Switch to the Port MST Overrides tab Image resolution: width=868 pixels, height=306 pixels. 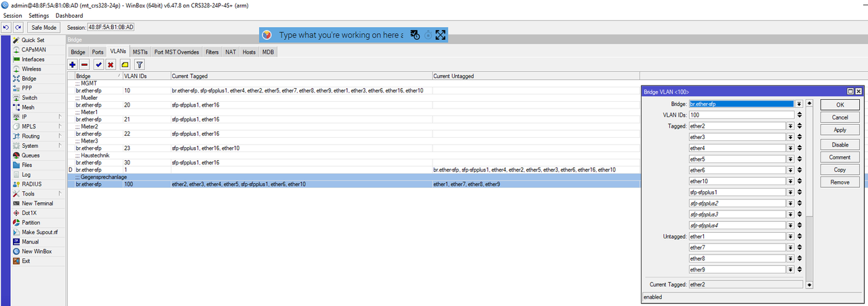tap(177, 52)
